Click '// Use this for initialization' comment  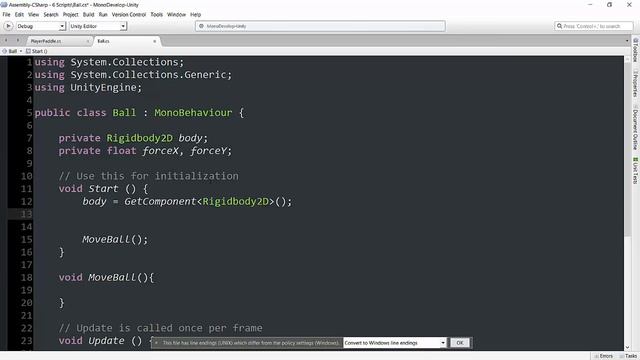(149, 176)
